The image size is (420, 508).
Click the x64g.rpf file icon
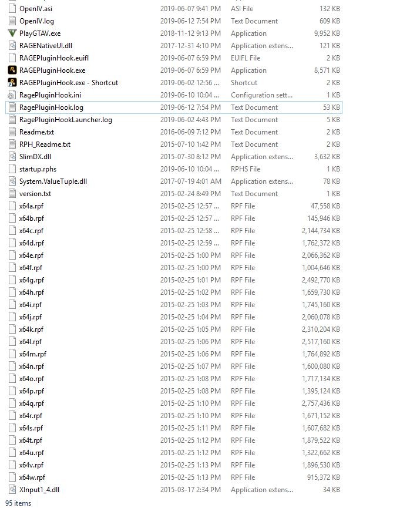pyautogui.click(x=12, y=280)
